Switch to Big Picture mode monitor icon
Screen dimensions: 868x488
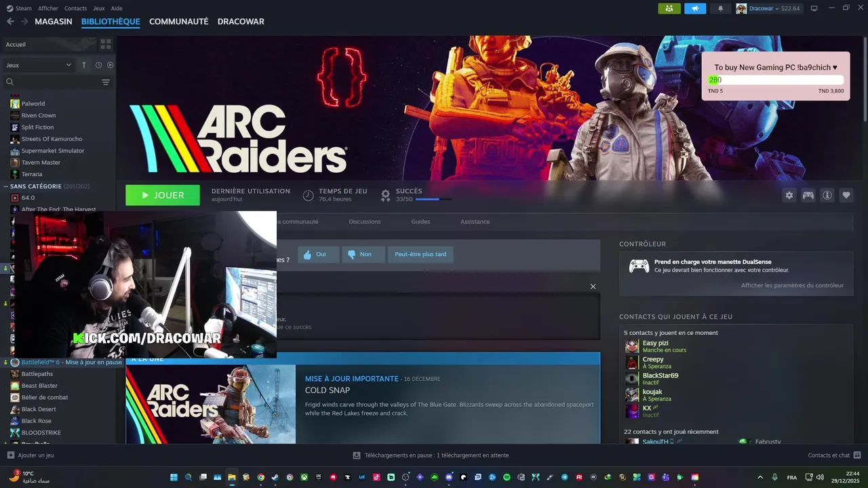pos(814,8)
